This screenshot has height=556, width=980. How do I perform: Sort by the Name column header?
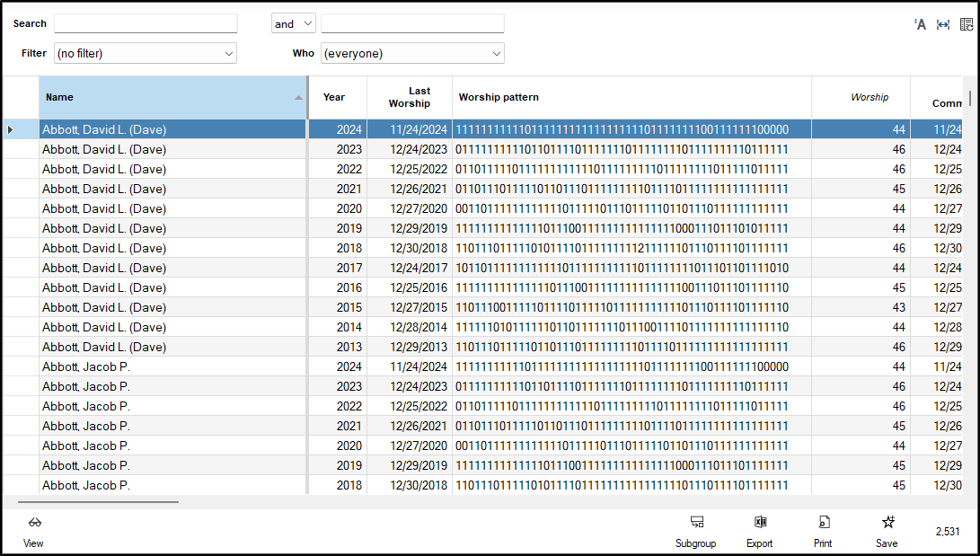(172, 97)
